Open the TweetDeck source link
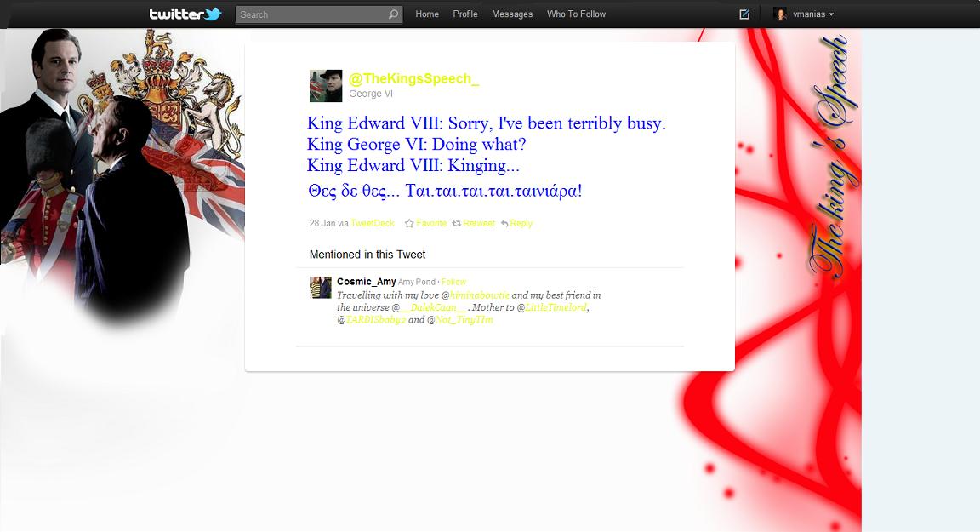The width and height of the screenshot is (980, 532). click(373, 223)
